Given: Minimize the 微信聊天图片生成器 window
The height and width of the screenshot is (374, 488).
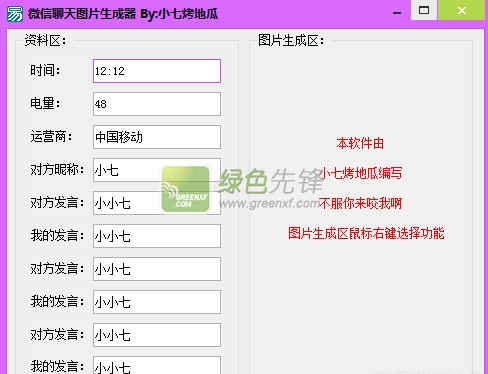Looking at the screenshot, I should click(397, 13).
